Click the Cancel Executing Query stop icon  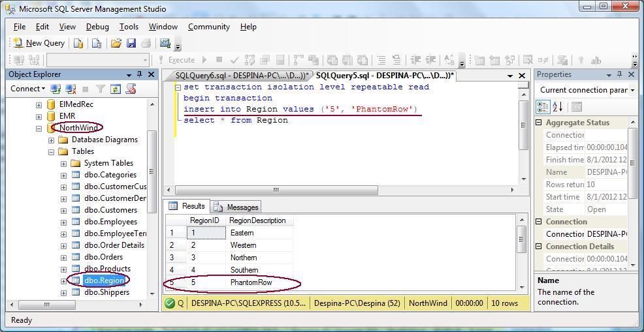point(219,60)
